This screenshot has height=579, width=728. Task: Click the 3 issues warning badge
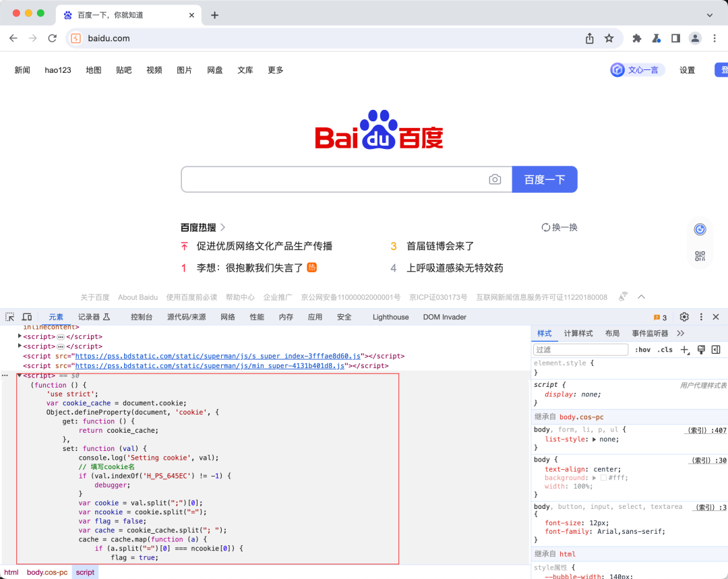[660, 317]
